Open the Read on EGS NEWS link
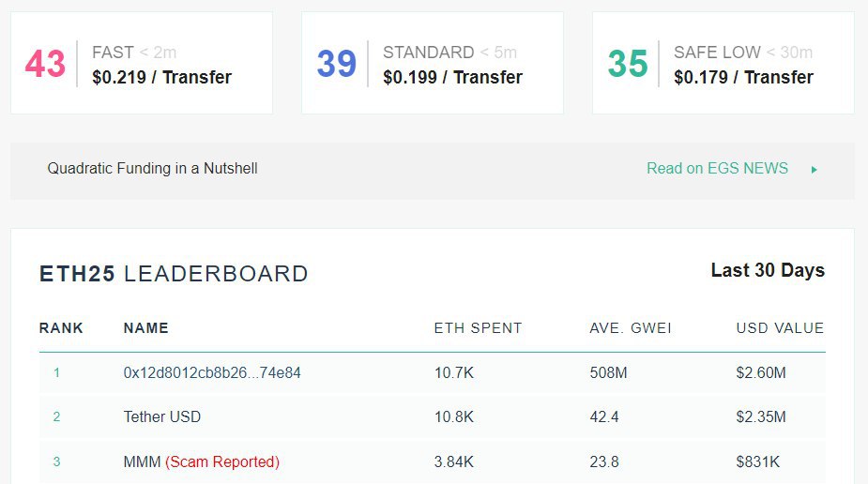The image size is (868, 484). [x=717, y=169]
